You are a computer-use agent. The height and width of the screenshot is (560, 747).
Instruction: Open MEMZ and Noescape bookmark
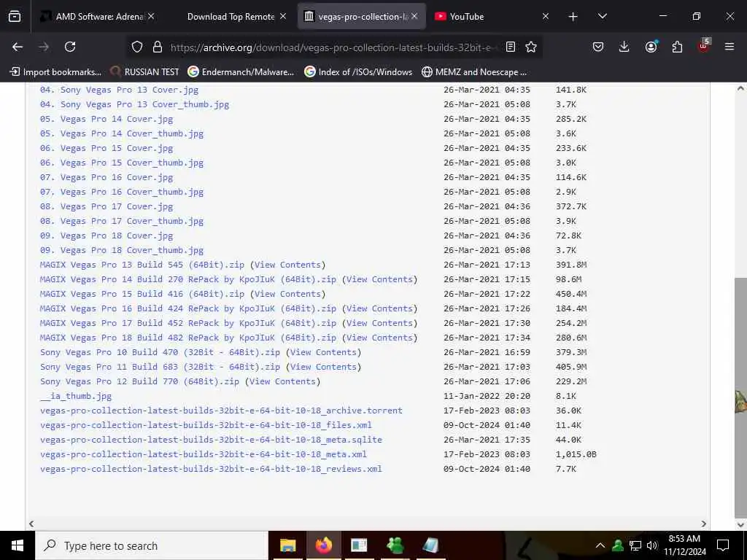(474, 72)
